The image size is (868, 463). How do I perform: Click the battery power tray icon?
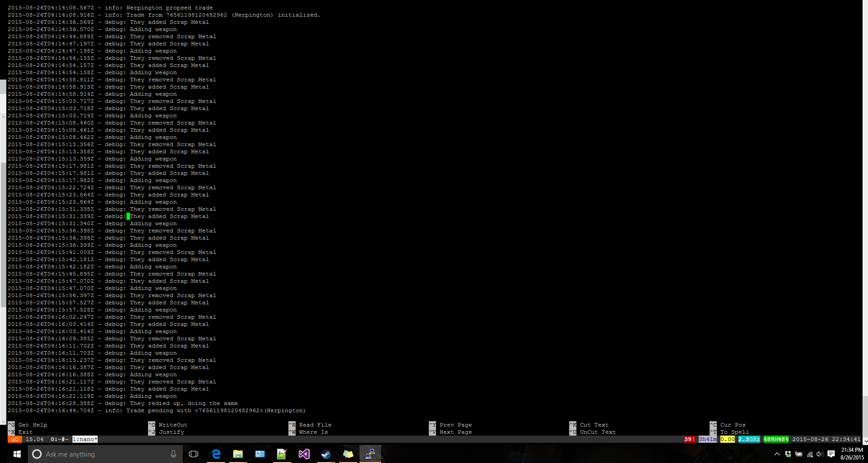[x=799, y=454]
